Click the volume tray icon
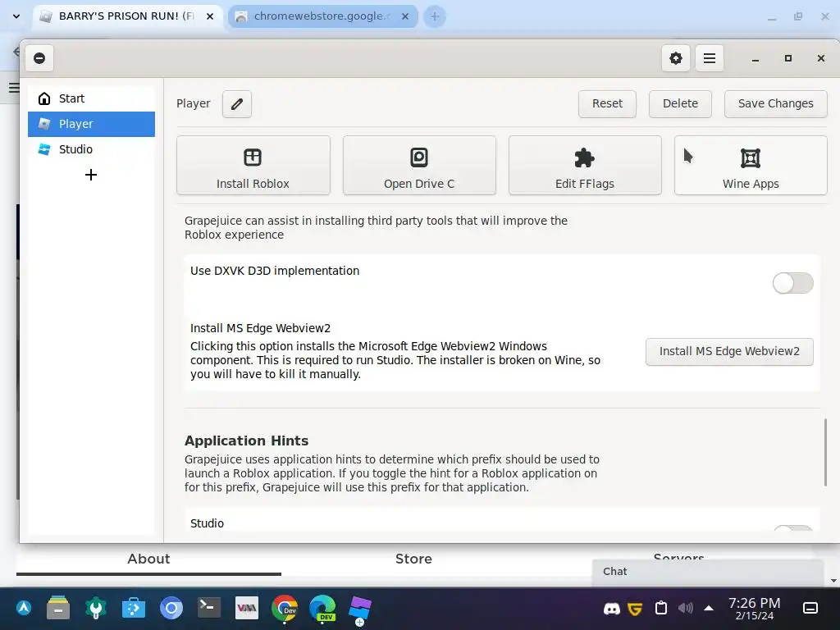This screenshot has height=630, width=840. [x=685, y=608]
